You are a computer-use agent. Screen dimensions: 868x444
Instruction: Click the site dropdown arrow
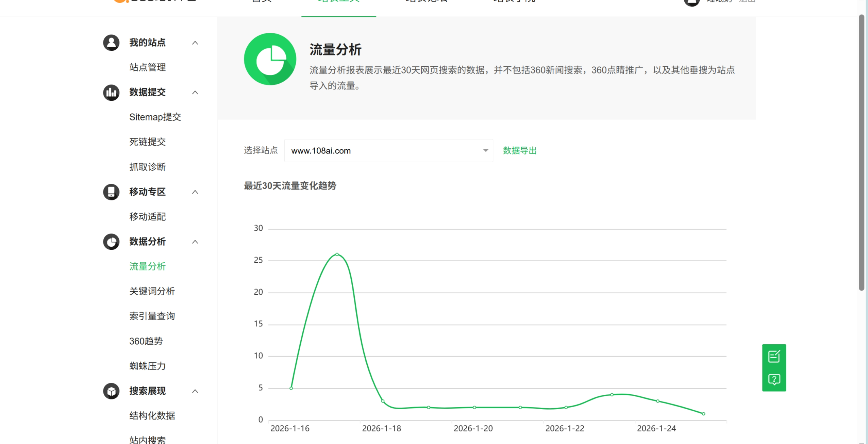[x=485, y=150]
